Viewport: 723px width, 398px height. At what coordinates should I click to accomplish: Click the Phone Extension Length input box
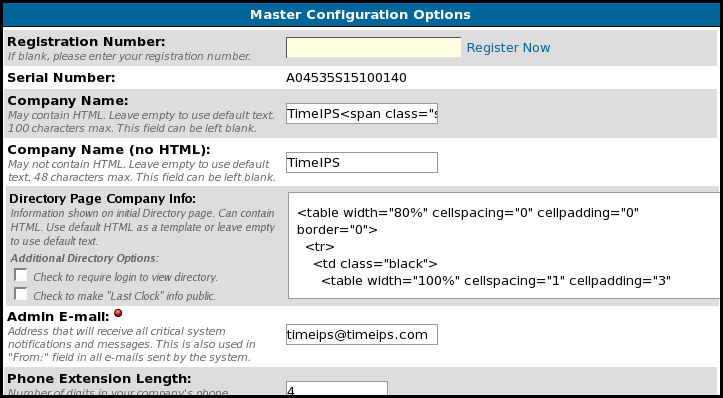pyautogui.click(x=337, y=389)
